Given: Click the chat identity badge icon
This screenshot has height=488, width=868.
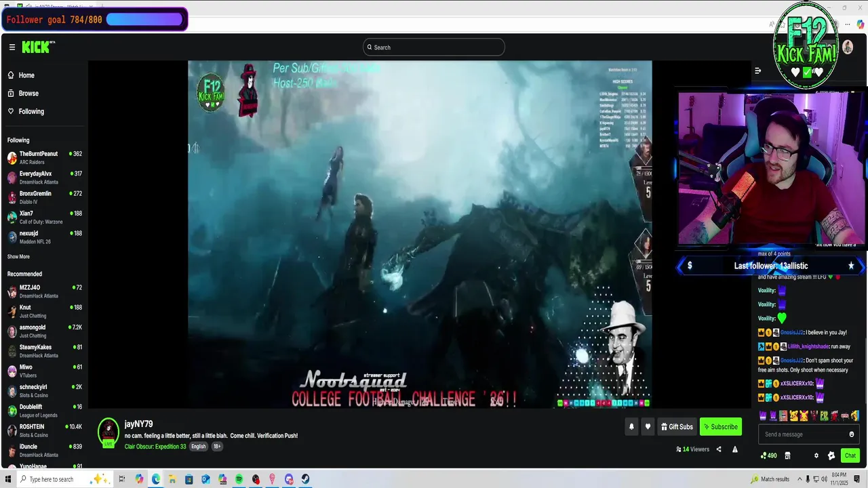Looking at the screenshot, I should coord(831,455).
